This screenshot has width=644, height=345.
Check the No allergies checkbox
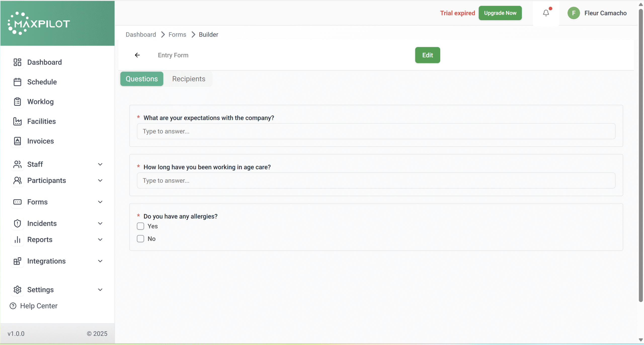[x=140, y=239]
